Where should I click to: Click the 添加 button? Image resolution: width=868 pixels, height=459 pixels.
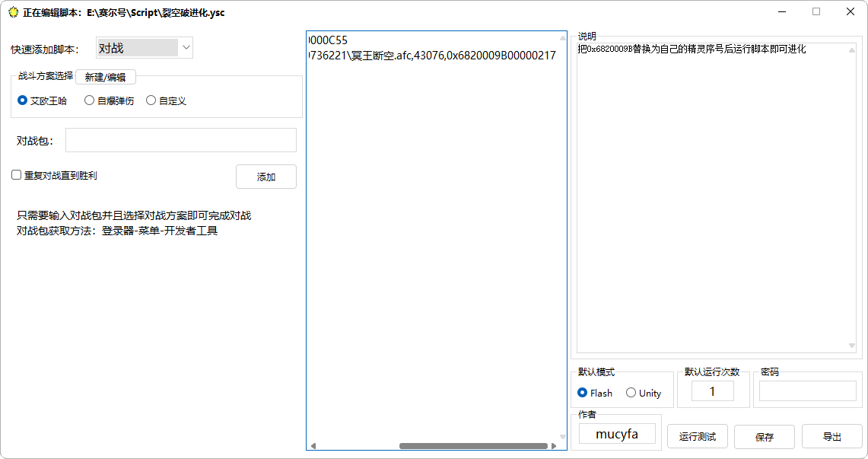coord(266,177)
